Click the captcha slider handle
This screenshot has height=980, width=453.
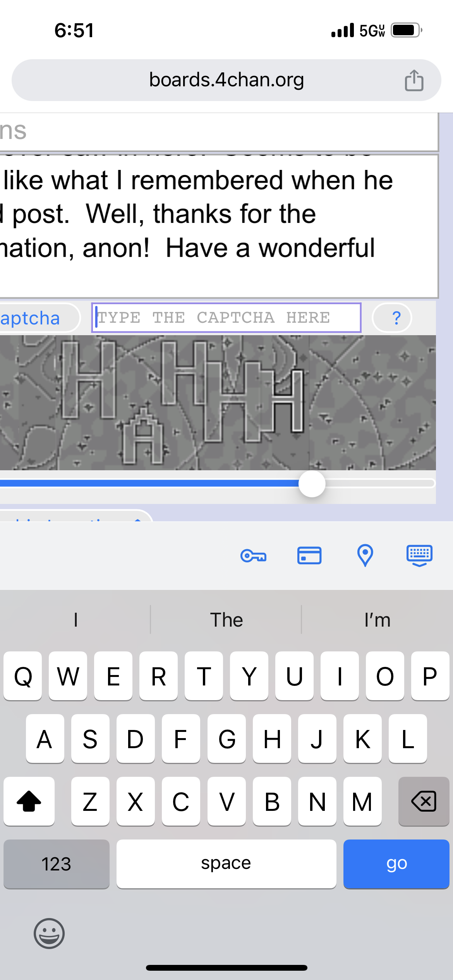tap(312, 484)
